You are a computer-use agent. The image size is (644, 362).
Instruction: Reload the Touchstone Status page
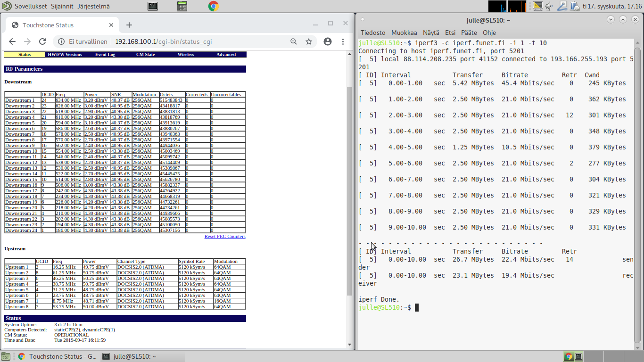click(x=42, y=41)
